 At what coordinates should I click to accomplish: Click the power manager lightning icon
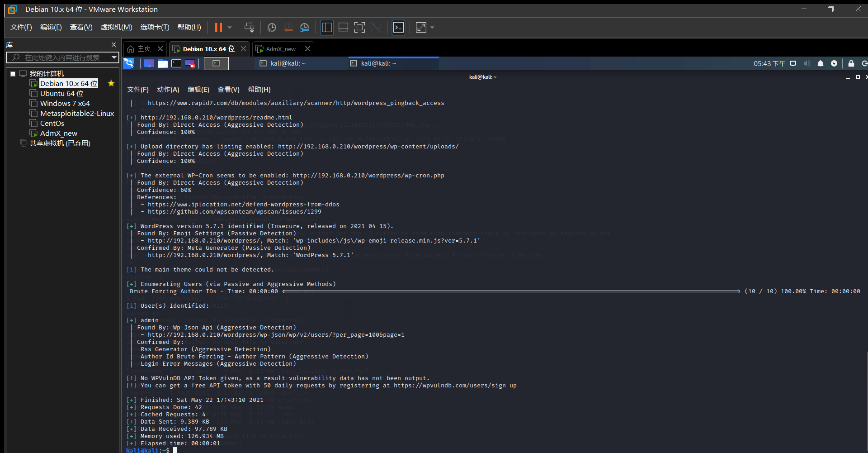coord(834,63)
